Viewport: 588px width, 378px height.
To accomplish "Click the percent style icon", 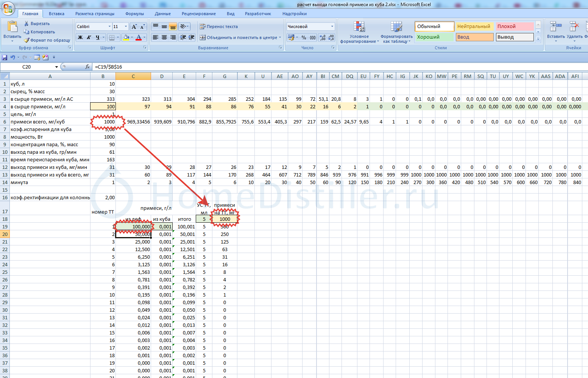I will pos(304,37).
